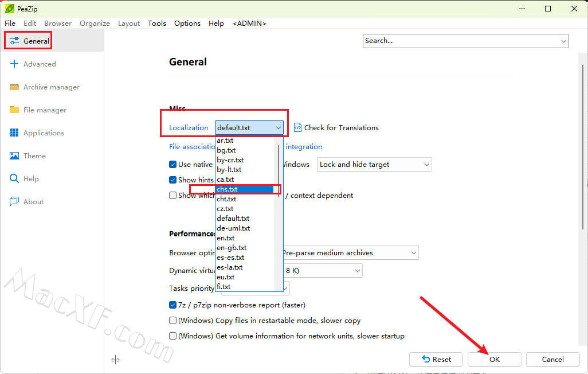
Task: Select en.txt in the language list
Action: tap(245, 238)
